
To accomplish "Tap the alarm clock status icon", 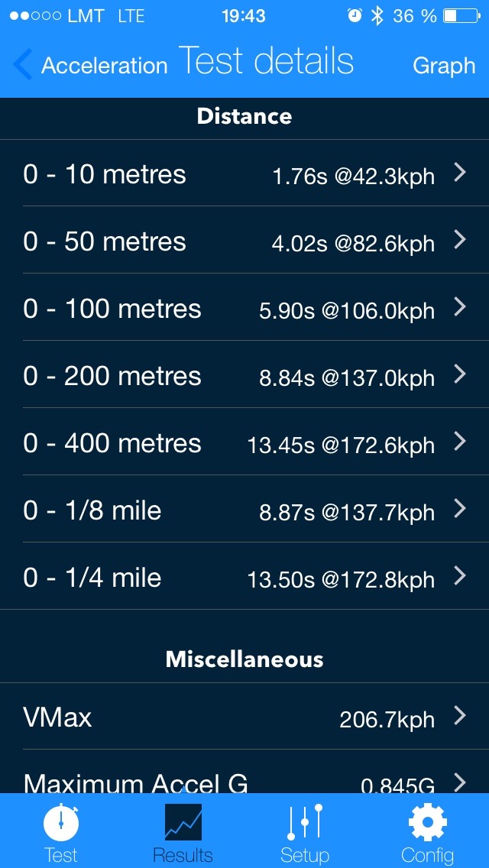I will tap(355, 15).
